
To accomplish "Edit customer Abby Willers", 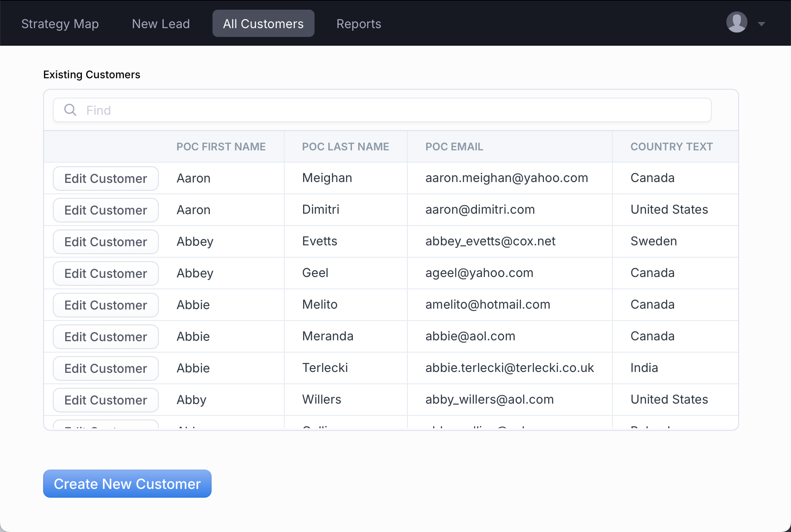I will 106,400.
